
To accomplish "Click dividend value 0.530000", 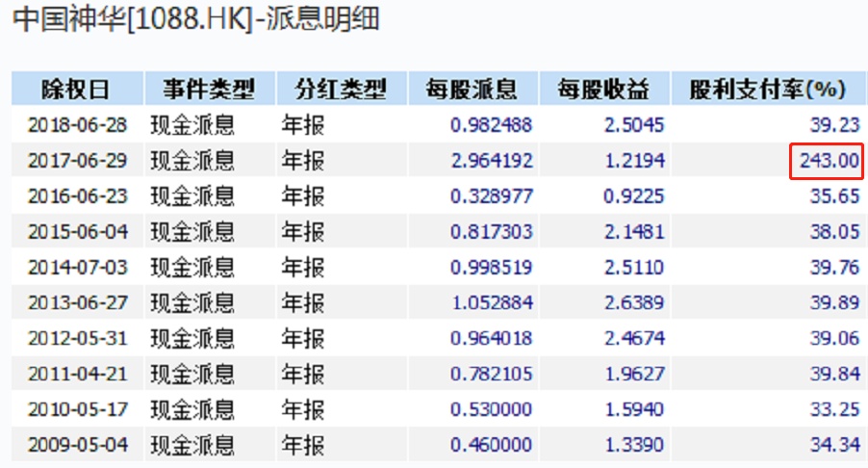I will click(x=492, y=408).
